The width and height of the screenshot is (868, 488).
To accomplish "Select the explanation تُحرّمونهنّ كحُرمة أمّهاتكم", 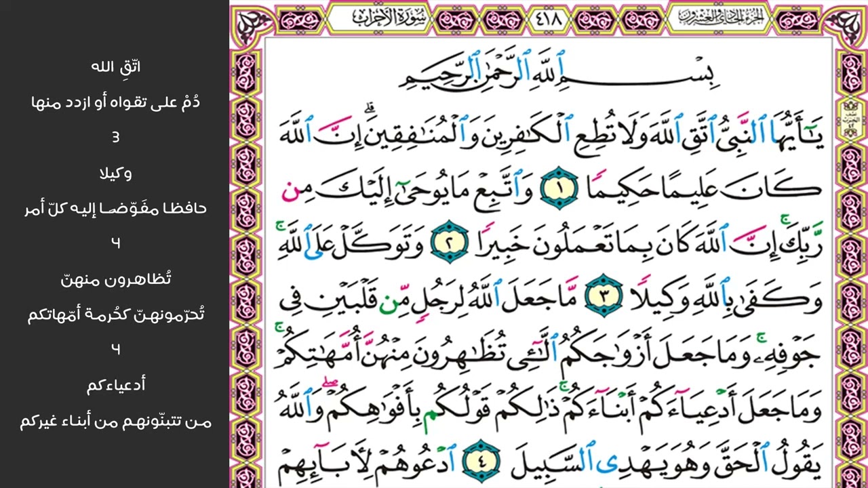I will coord(115,314).
